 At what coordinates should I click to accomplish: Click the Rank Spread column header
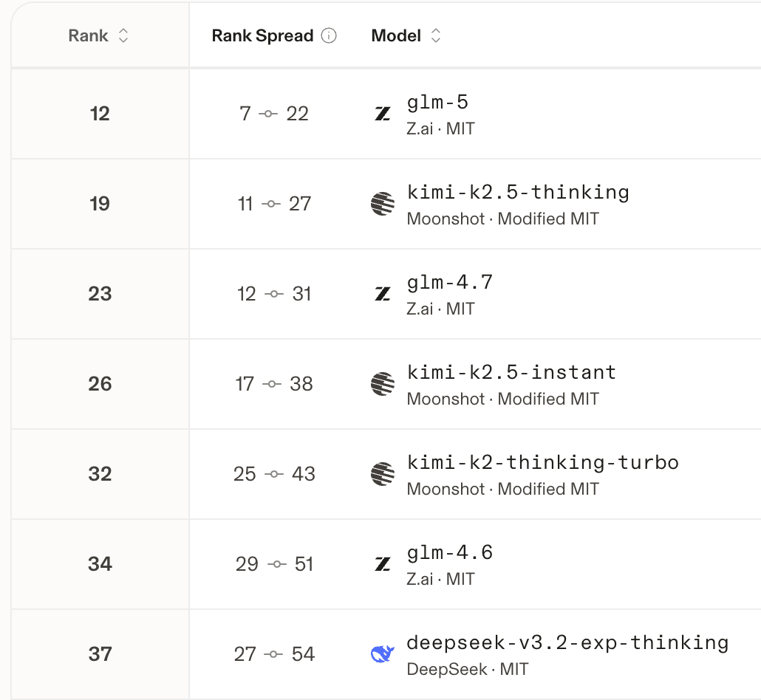[x=262, y=35]
